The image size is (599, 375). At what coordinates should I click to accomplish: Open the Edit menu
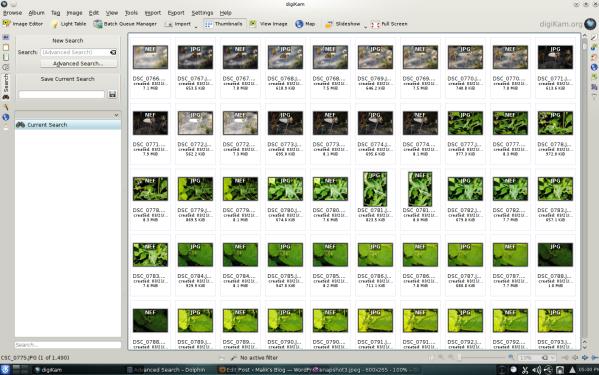[94, 13]
